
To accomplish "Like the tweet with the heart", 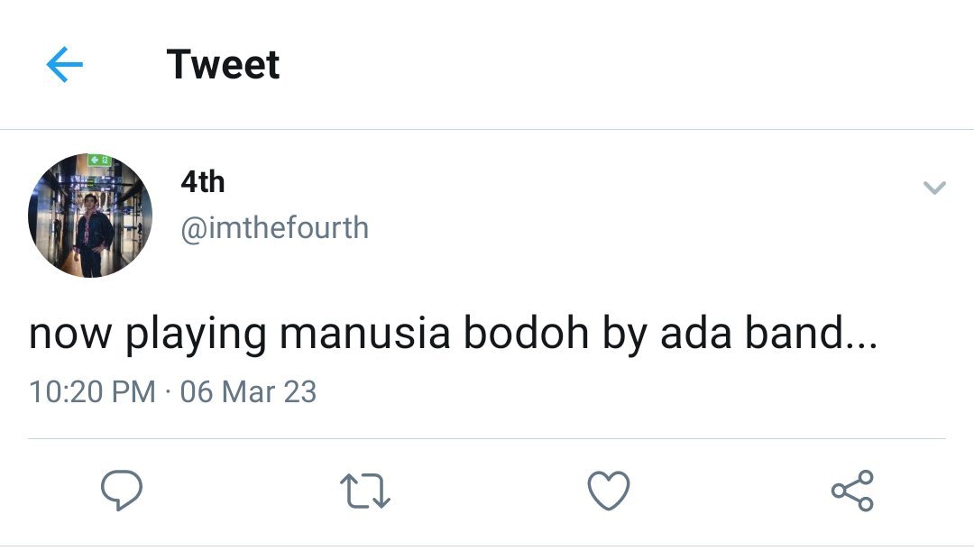I will [x=608, y=491].
